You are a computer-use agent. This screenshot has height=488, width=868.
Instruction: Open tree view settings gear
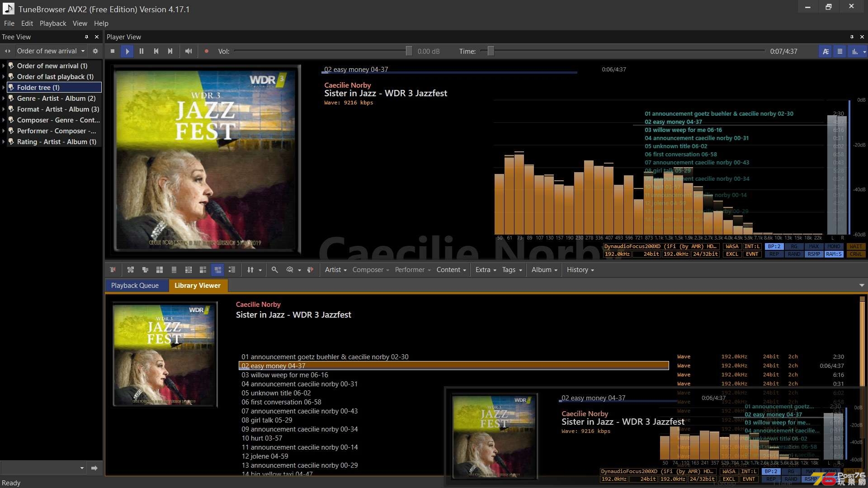point(95,51)
